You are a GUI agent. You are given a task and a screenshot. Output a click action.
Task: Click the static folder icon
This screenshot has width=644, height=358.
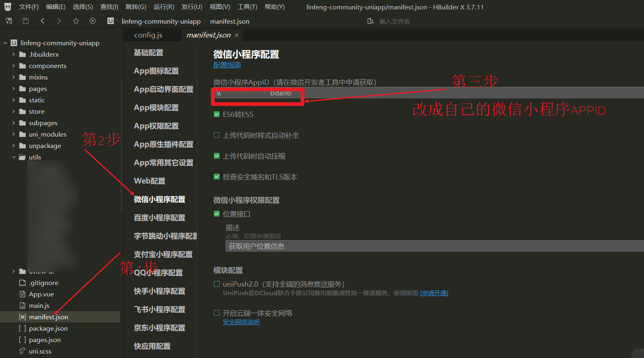pyautogui.click(x=22, y=100)
